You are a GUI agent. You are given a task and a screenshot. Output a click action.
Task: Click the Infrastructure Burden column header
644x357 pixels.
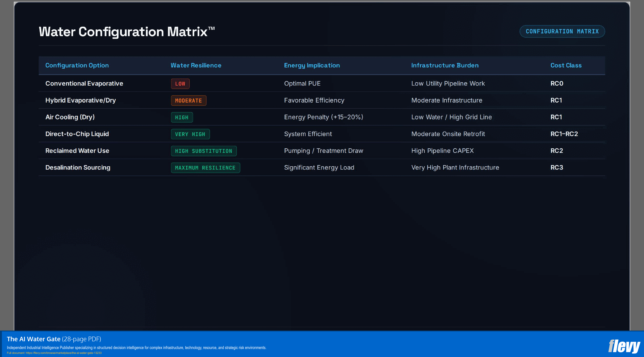click(445, 65)
